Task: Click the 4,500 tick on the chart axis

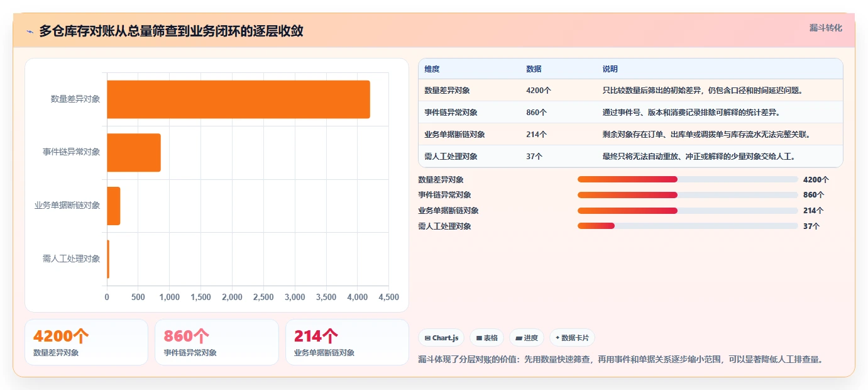Action: point(388,297)
